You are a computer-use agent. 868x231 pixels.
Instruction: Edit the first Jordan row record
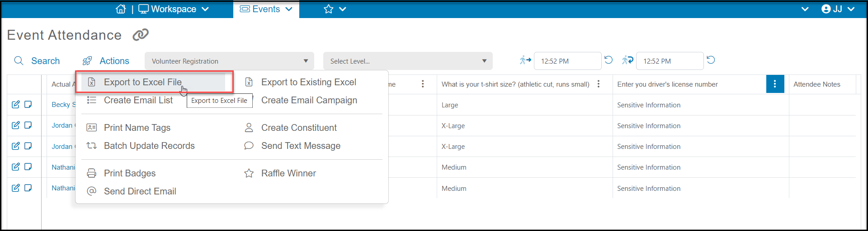click(16, 125)
